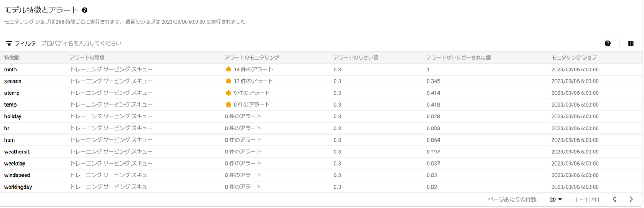Click alert bell icon in season row

pos(229,81)
